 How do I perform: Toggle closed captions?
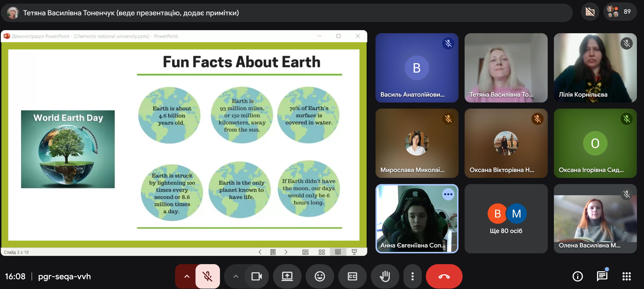coord(352,276)
